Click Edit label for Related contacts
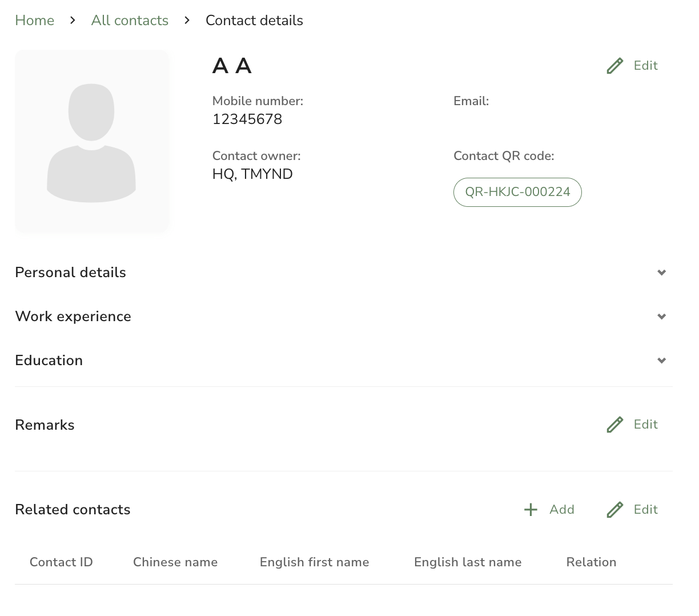This screenshot has width=699, height=616. pos(645,510)
